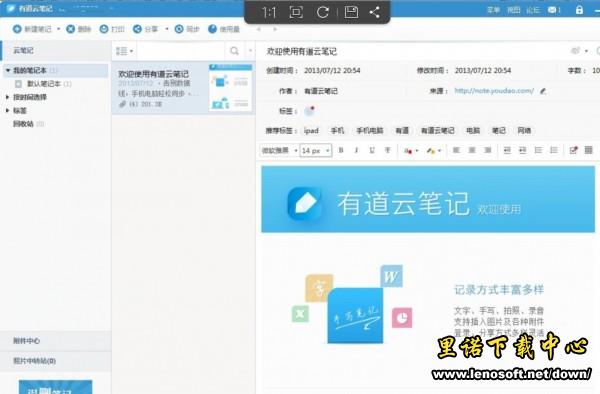
Task: Toggle bulleted list
Action: tap(554, 150)
